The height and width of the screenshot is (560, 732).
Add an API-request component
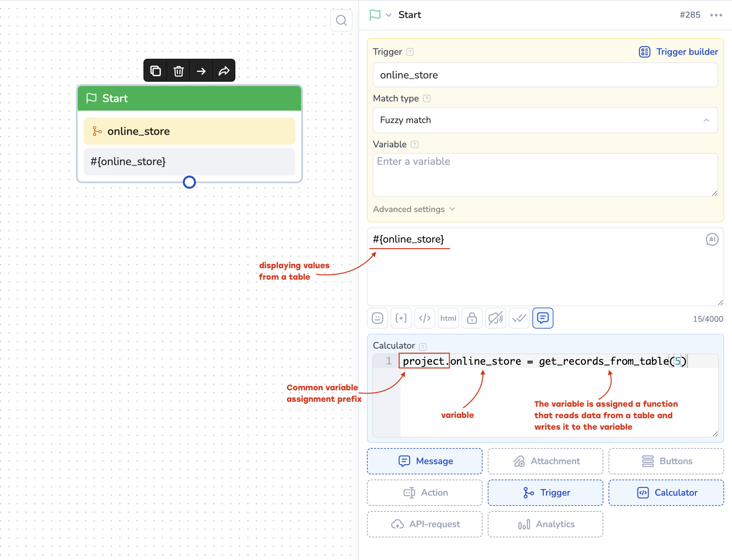[x=425, y=524]
